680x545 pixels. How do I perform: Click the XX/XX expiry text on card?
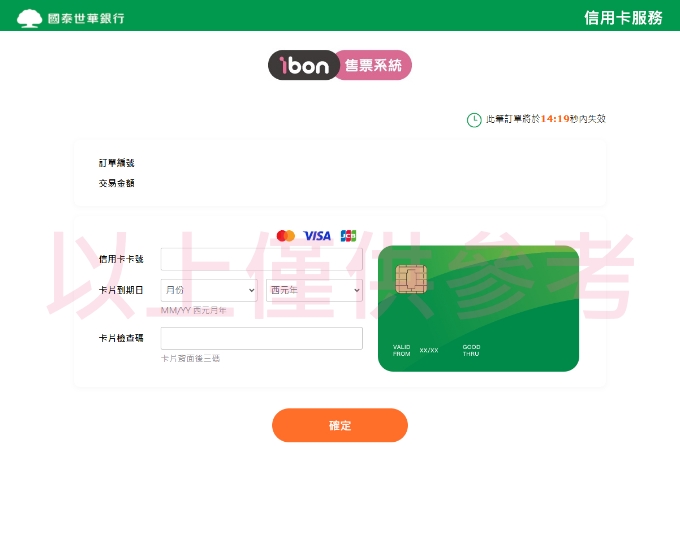[x=429, y=350]
